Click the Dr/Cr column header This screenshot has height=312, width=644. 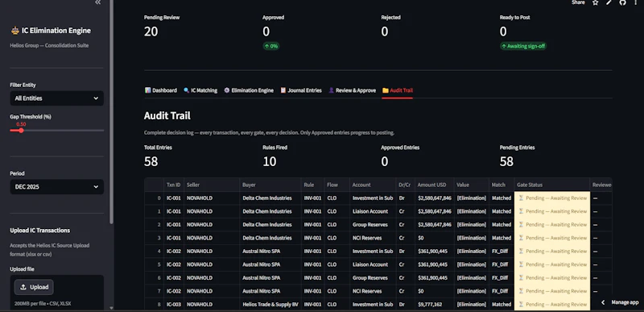click(406, 185)
